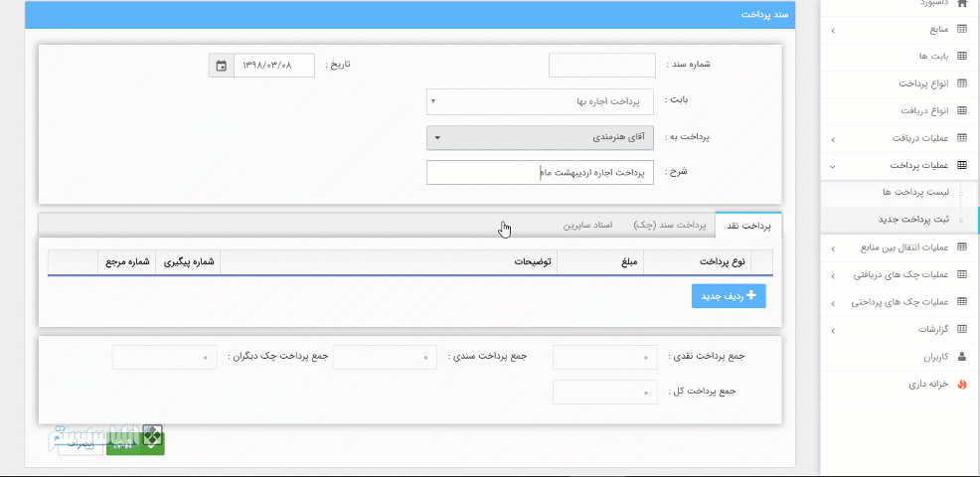980x477 pixels.
Task: Click the شماره مرجع column header
Action: (x=127, y=262)
